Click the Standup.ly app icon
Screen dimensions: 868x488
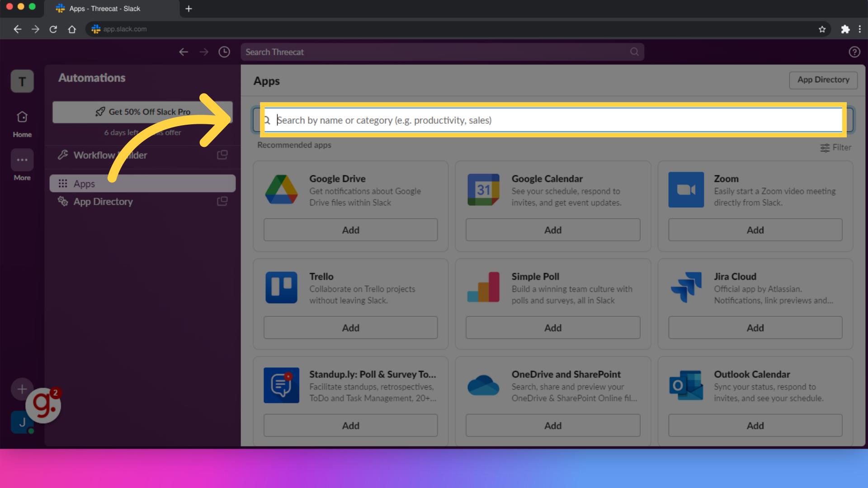[281, 385]
